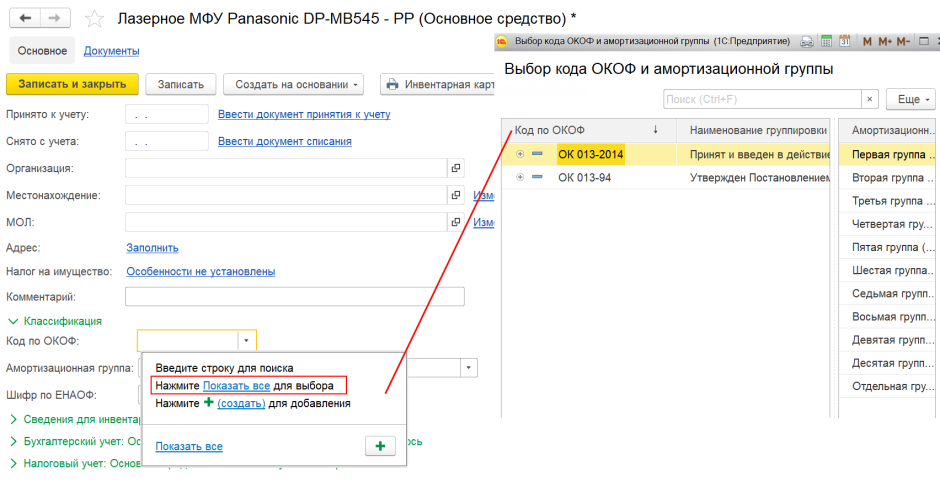The height and width of the screenshot is (486, 940).
Task: Click the (создать) link in the hint
Action: pyautogui.click(x=241, y=403)
